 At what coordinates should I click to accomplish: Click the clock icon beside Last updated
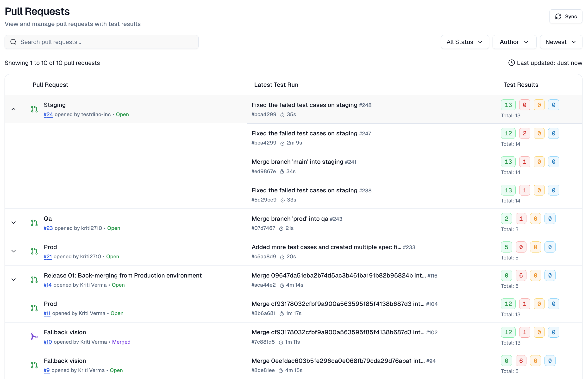pos(511,63)
